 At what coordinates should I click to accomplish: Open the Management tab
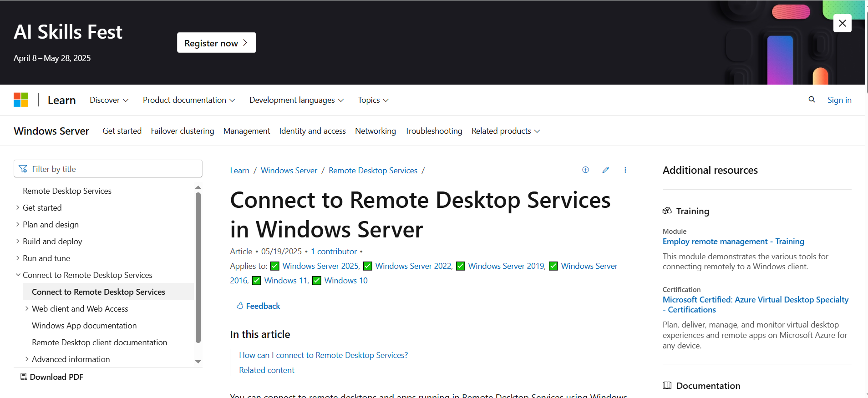pyautogui.click(x=247, y=131)
